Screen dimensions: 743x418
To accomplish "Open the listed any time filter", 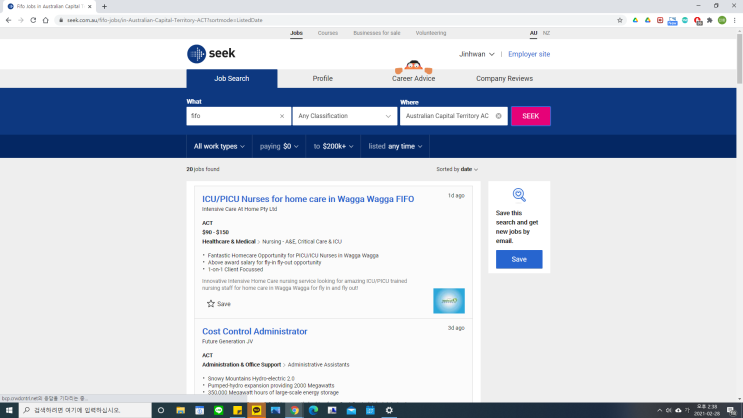I will (395, 146).
